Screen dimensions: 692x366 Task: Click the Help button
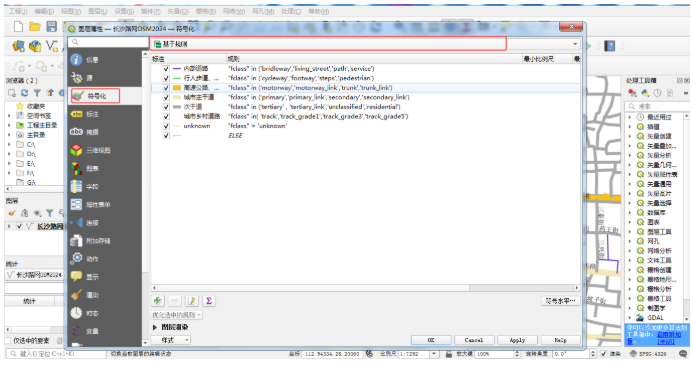click(x=560, y=340)
